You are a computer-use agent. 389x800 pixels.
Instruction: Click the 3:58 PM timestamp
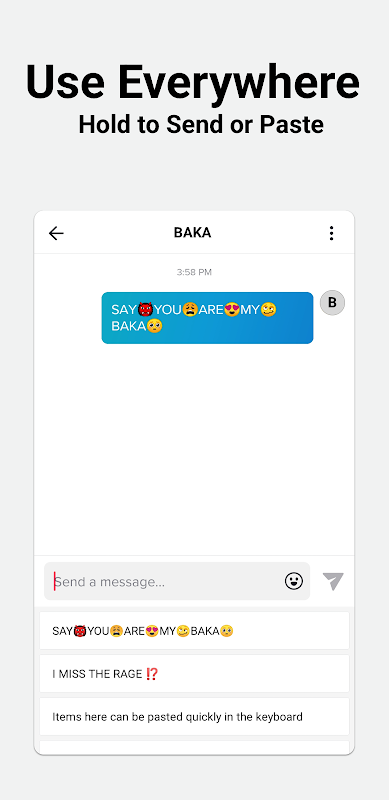click(194, 272)
